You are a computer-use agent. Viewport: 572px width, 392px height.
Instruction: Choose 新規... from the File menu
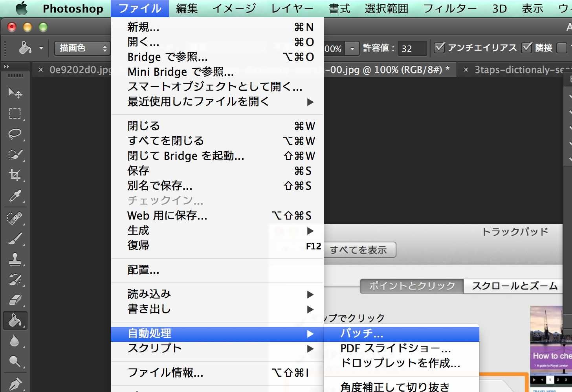click(x=217, y=27)
